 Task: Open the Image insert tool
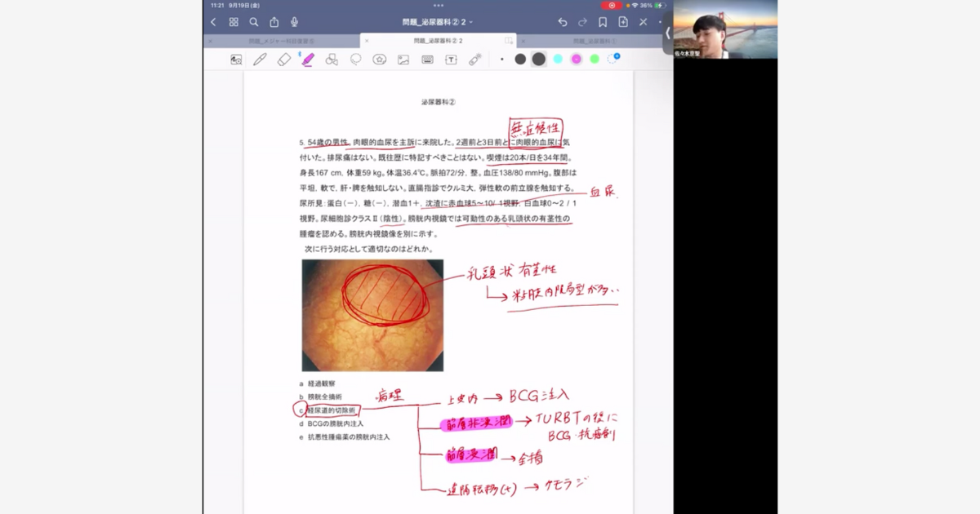[x=403, y=60]
